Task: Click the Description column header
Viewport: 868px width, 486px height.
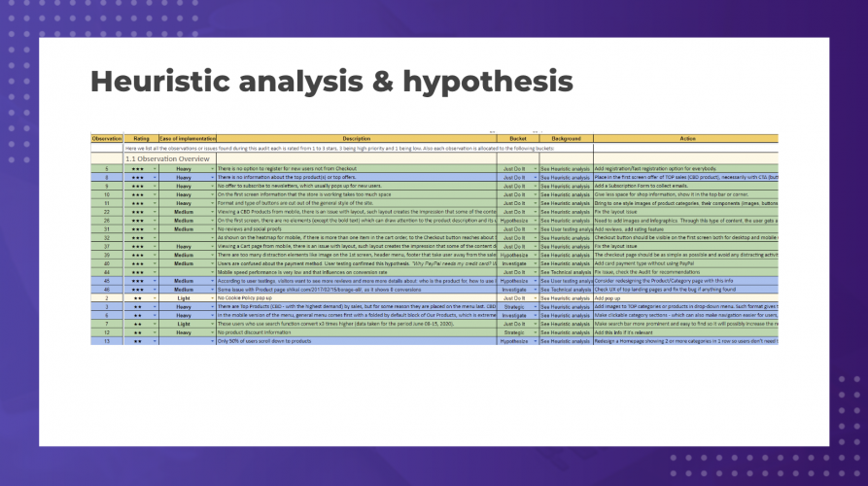Action: click(x=357, y=138)
